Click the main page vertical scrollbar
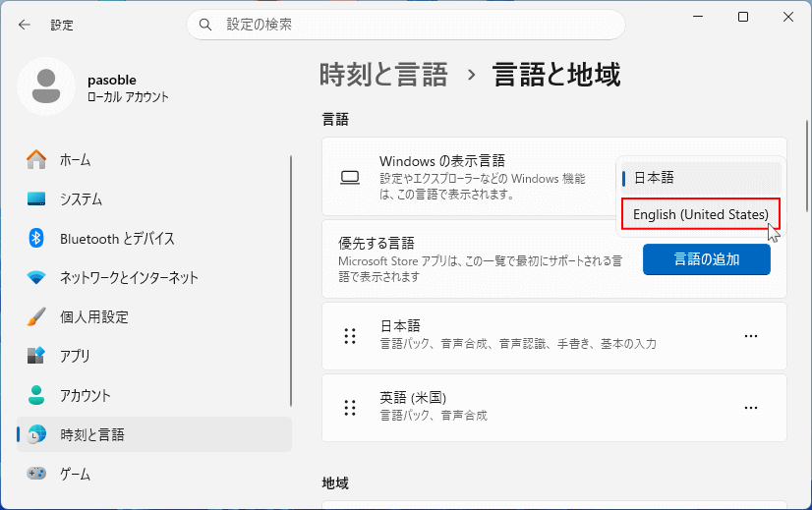 807,166
